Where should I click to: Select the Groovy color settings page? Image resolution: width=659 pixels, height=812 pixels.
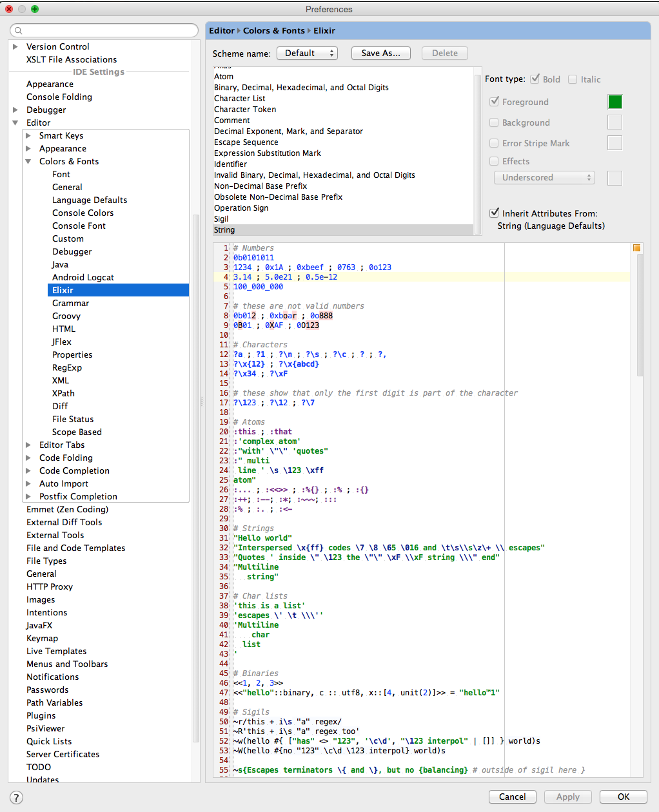[66, 316]
